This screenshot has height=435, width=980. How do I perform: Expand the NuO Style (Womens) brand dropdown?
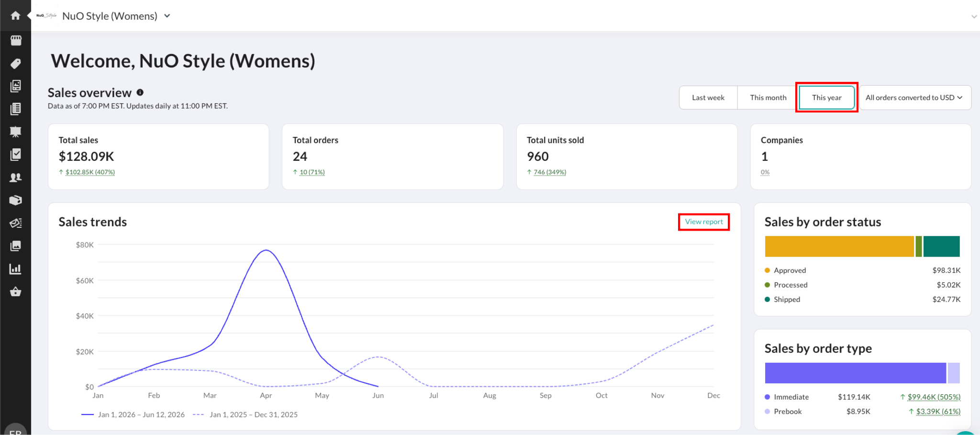tap(167, 16)
